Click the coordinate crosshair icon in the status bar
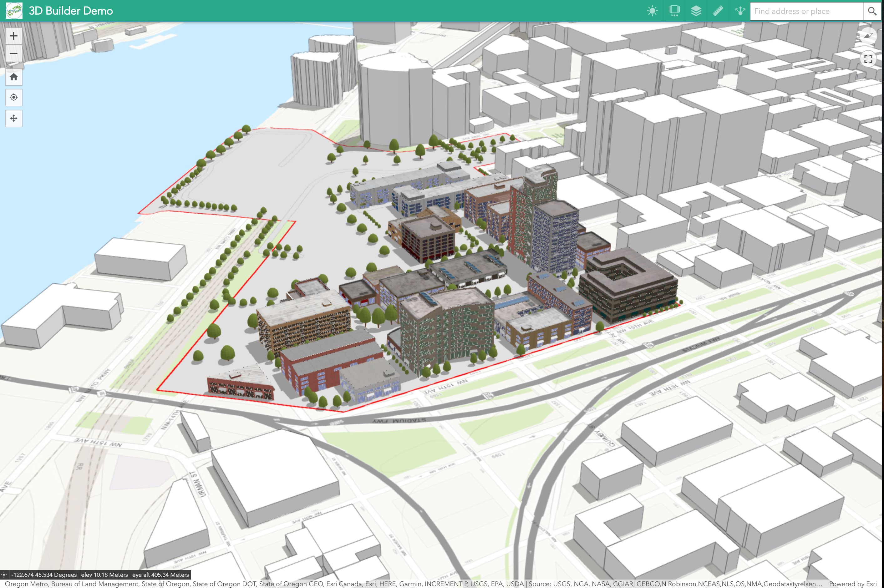The image size is (884, 588). coord(4,575)
